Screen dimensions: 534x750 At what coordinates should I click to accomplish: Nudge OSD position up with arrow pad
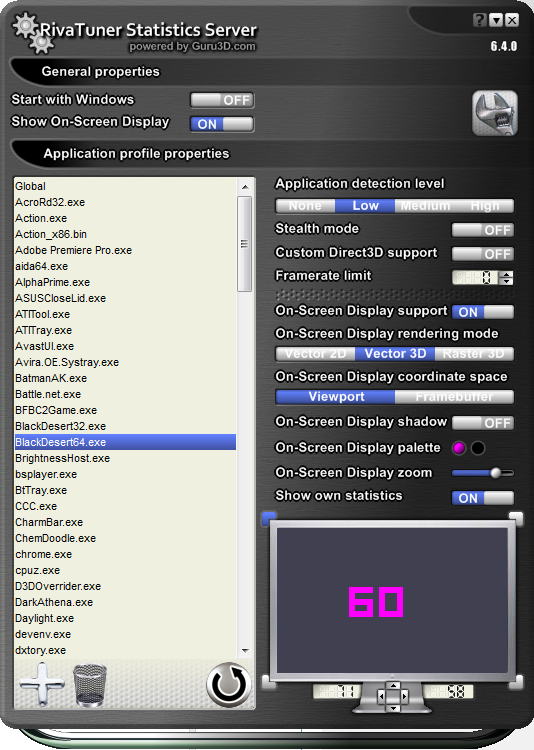(x=393, y=686)
